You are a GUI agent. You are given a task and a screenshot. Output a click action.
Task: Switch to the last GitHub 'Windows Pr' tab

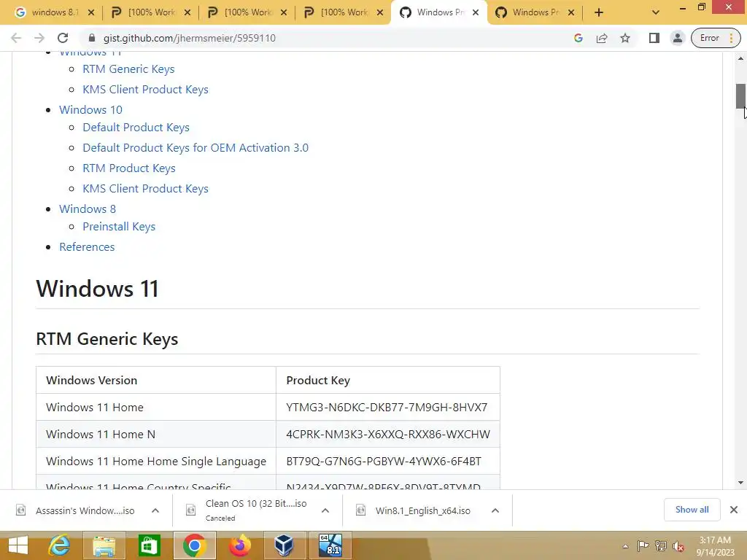[x=535, y=13]
